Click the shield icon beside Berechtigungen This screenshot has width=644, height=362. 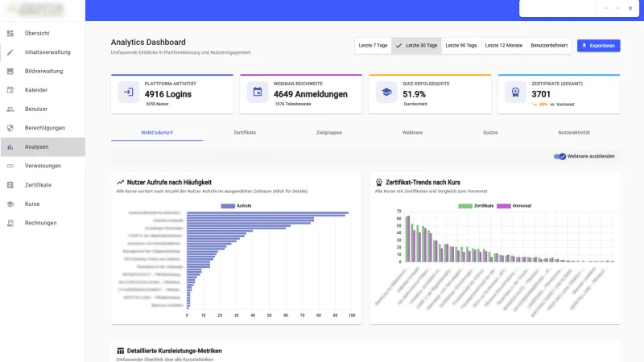click(10, 128)
